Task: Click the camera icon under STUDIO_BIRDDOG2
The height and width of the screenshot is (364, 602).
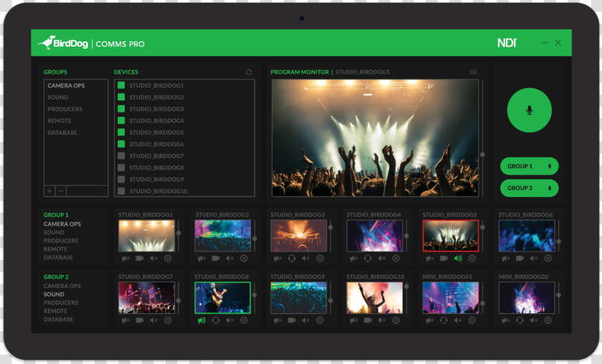Action: [x=216, y=259]
